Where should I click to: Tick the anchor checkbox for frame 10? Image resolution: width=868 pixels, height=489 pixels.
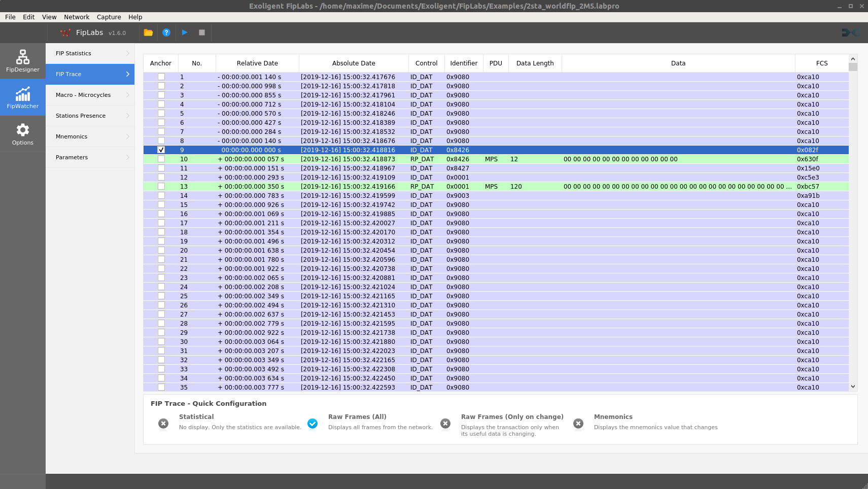tap(161, 159)
